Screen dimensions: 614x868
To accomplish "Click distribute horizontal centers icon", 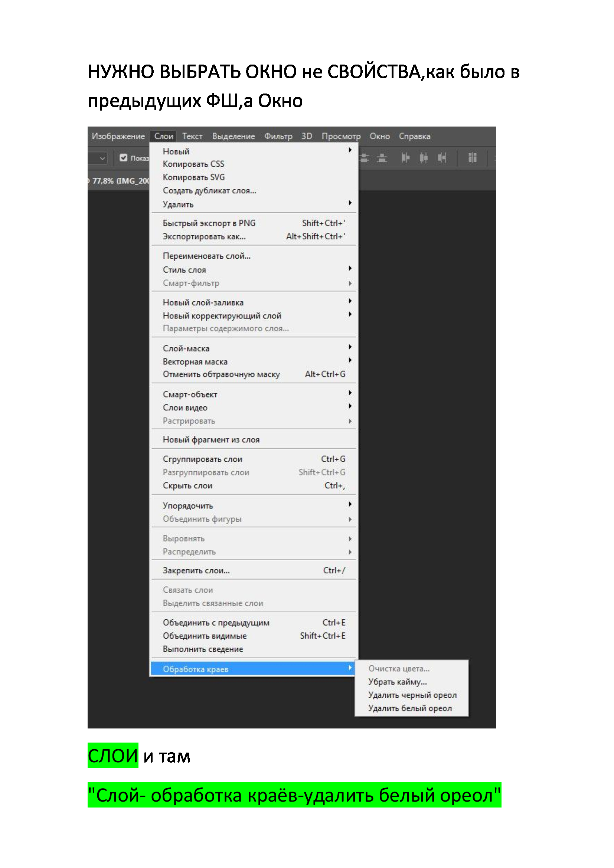I will click(x=424, y=158).
